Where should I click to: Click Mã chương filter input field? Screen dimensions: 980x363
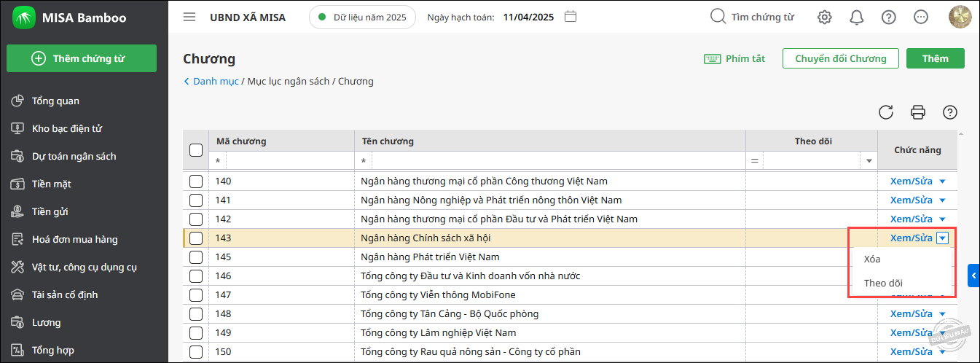(290, 160)
